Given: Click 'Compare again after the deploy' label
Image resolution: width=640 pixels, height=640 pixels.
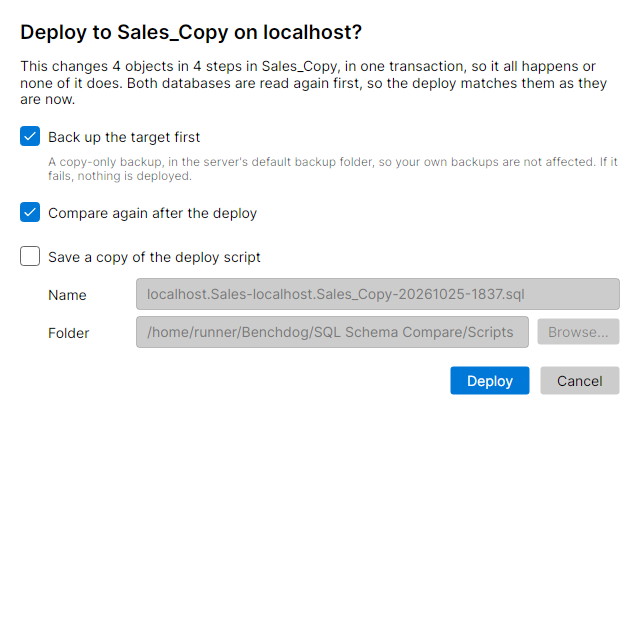Looking at the screenshot, I should (153, 213).
